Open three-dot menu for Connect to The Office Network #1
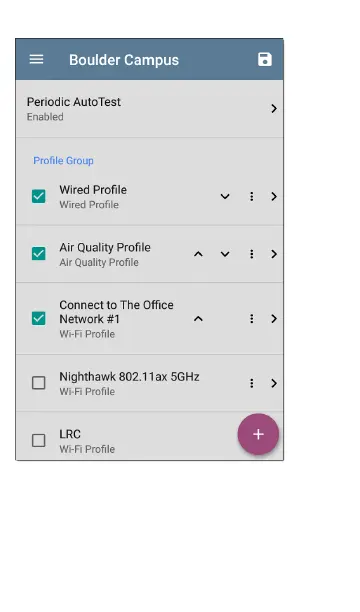The width and height of the screenshot is (360, 612). click(x=251, y=318)
